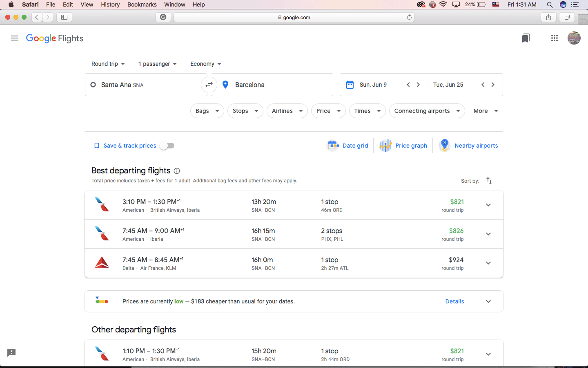Screen dimensions: 588x368
Task: Go to next return date
Action: (493, 85)
